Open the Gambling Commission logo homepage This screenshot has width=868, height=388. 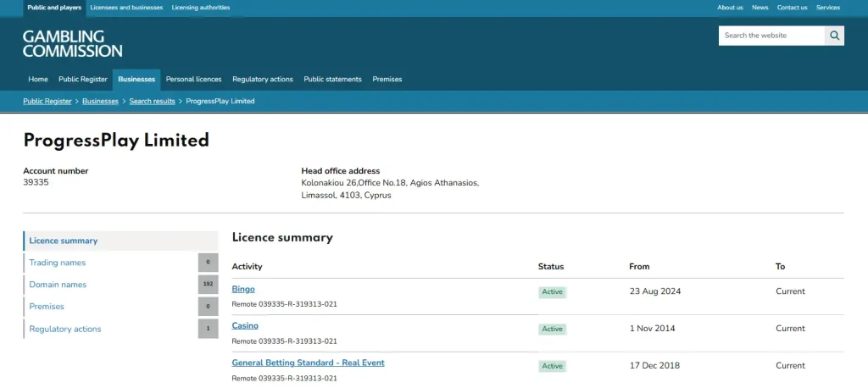73,44
